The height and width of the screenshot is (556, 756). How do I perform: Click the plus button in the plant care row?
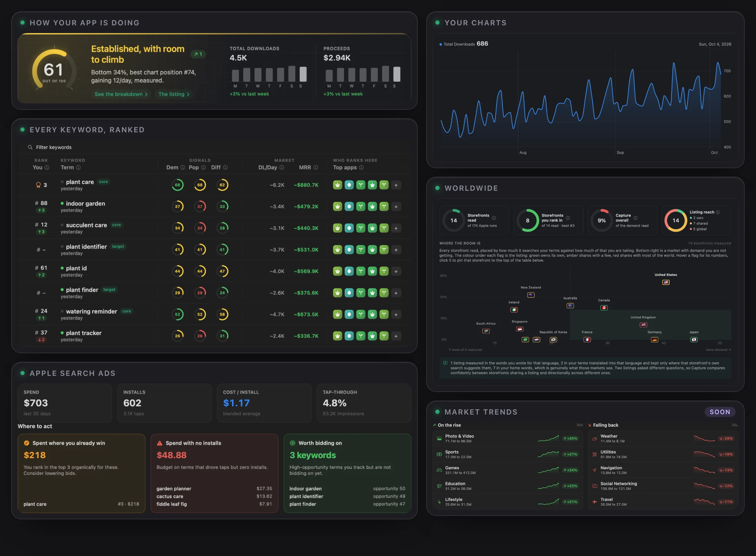[x=396, y=185]
